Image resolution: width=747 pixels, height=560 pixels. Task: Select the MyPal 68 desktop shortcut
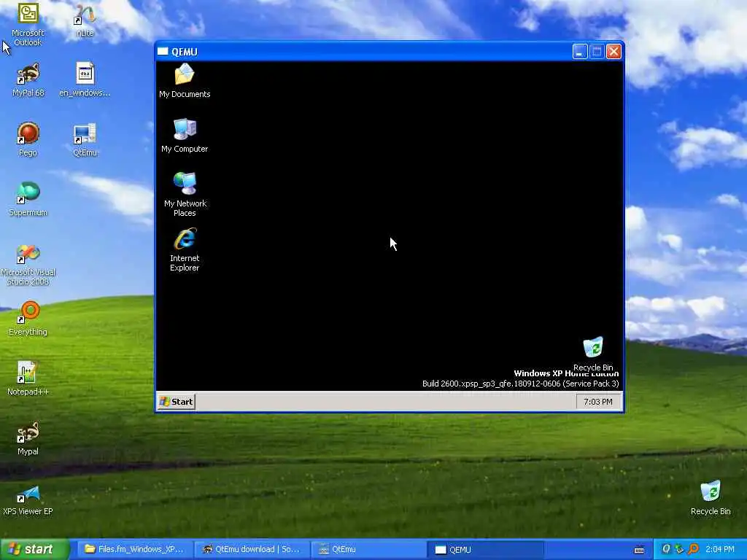28,80
